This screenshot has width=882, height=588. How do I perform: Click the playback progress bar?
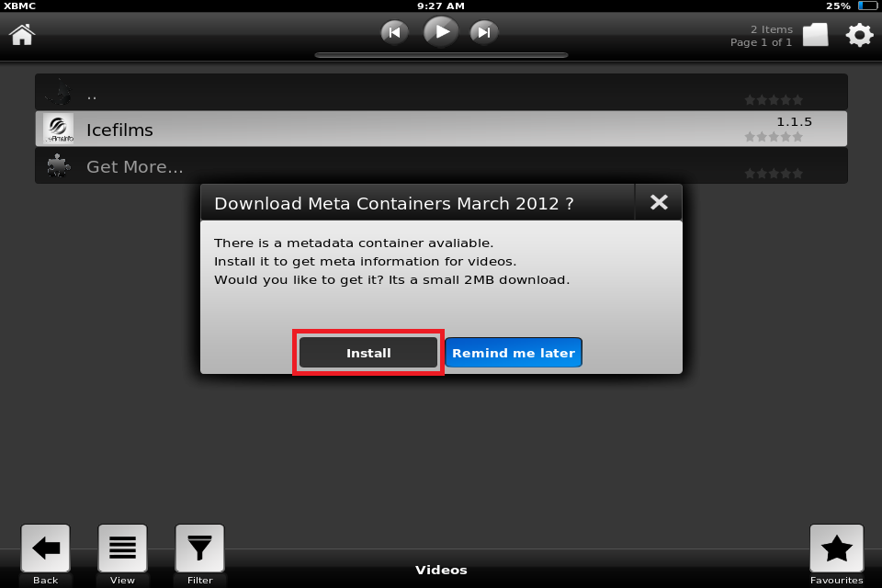click(x=442, y=55)
